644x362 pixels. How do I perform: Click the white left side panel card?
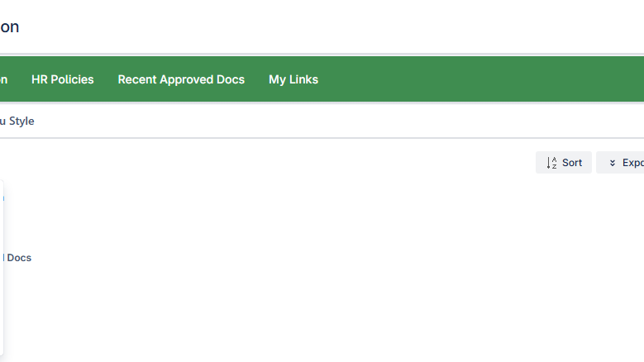tap(2, 306)
